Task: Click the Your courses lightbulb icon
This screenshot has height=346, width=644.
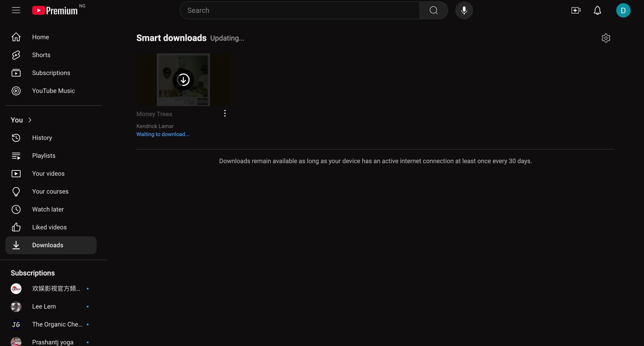Action: tap(16, 192)
